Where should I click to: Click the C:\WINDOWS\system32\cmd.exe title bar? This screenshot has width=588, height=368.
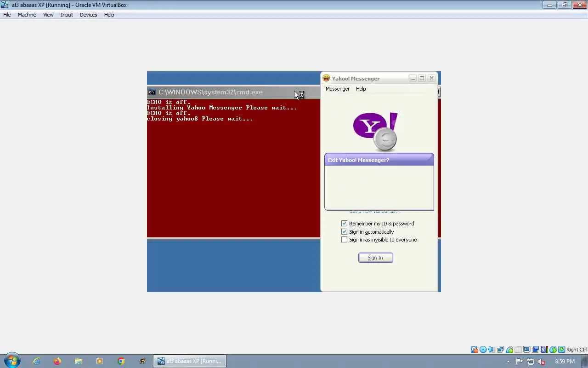pyautogui.click(x=233, y=92)
